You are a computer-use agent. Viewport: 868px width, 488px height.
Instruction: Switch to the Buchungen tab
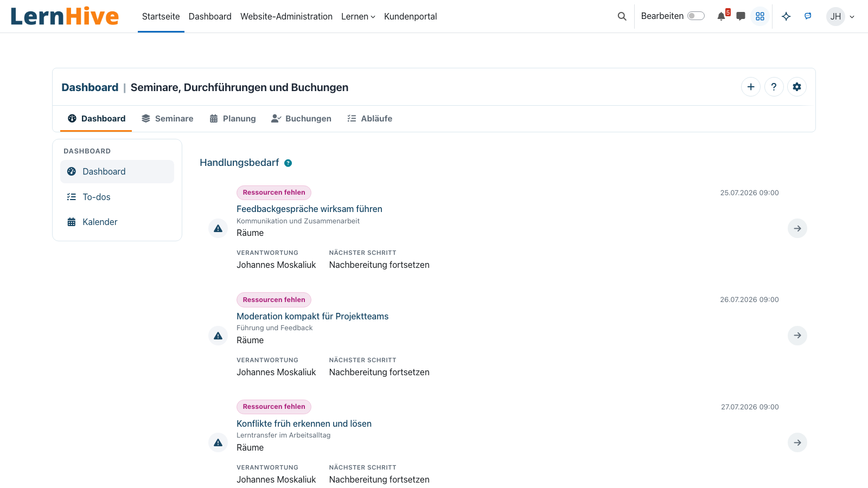[x=301, y=118]
